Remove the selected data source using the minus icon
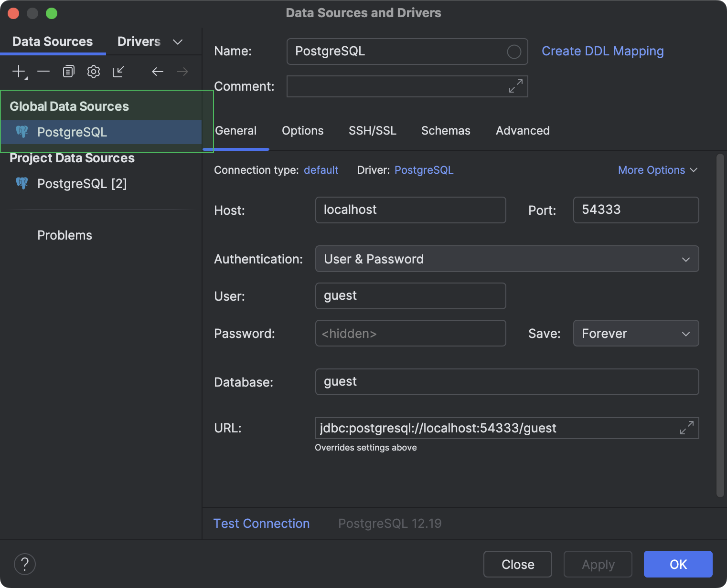727x588 pixels. point(43,72)
